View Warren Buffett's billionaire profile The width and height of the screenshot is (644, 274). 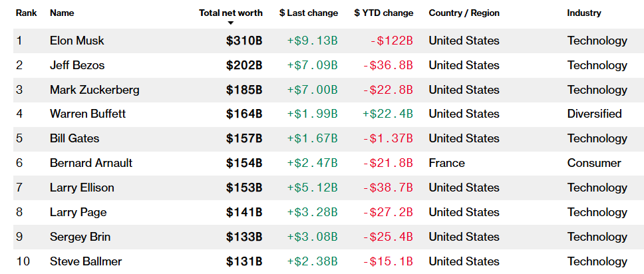pos(87,114)
